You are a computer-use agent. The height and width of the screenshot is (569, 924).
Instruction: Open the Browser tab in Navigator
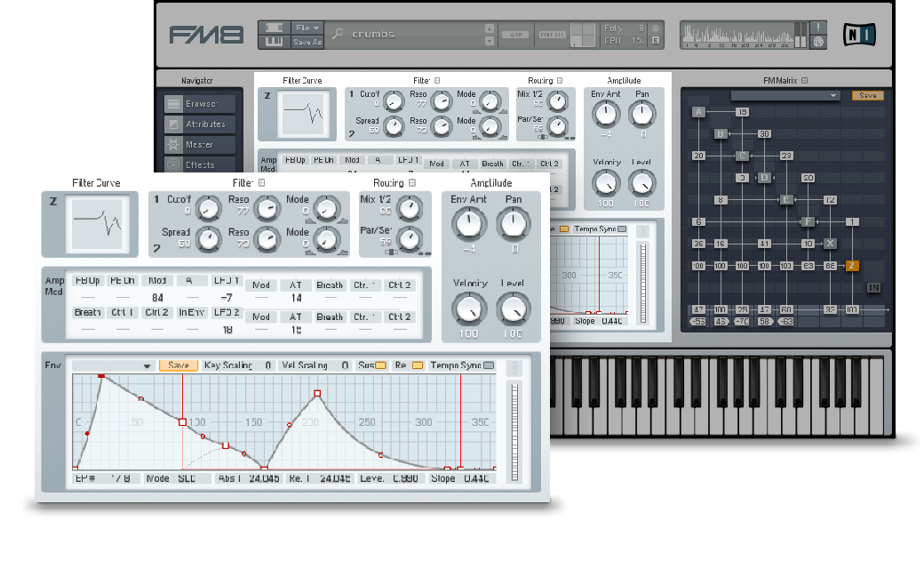pyautogui.click(x=200, y=104)
